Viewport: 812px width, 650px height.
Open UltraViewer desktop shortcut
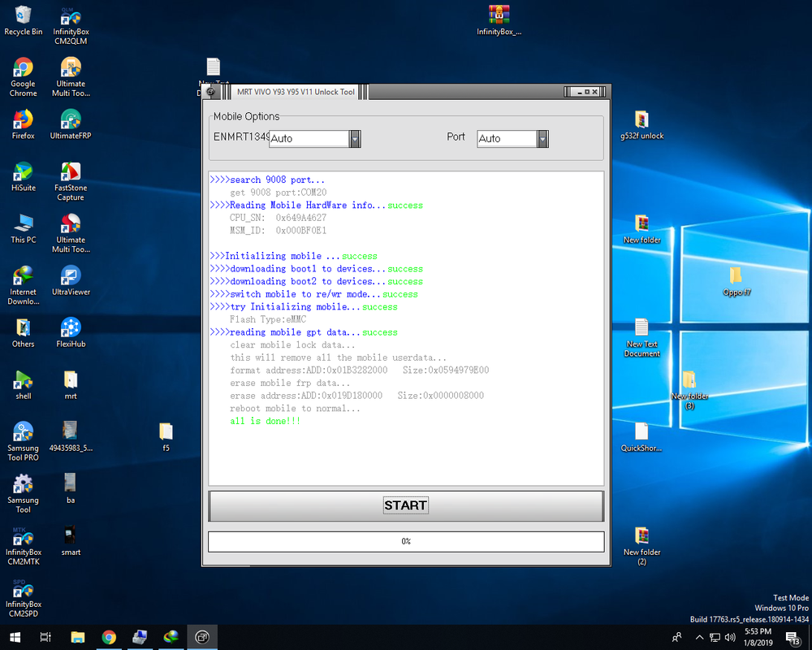(x=71, y=276)
